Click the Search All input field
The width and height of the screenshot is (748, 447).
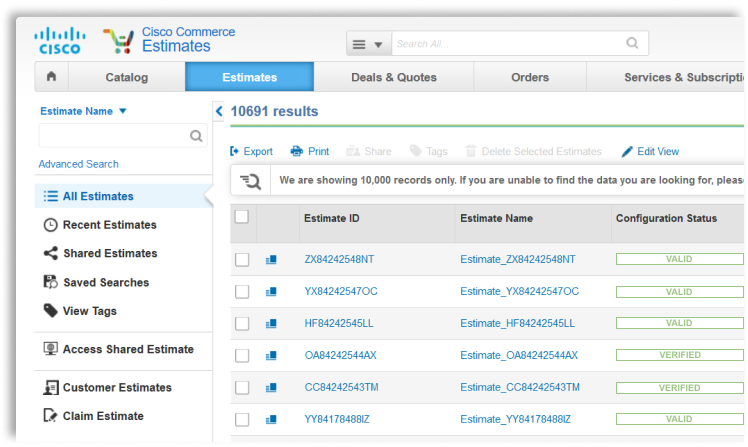505,44
